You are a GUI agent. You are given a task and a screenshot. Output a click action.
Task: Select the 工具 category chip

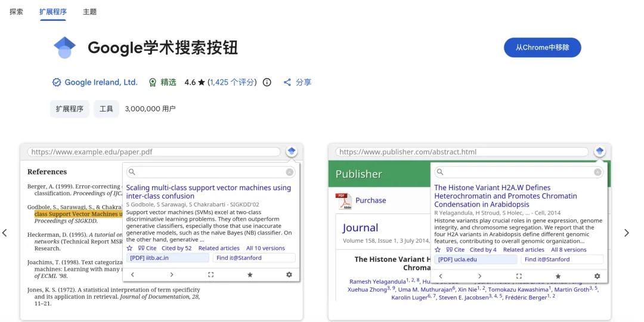tap(106, 109)
